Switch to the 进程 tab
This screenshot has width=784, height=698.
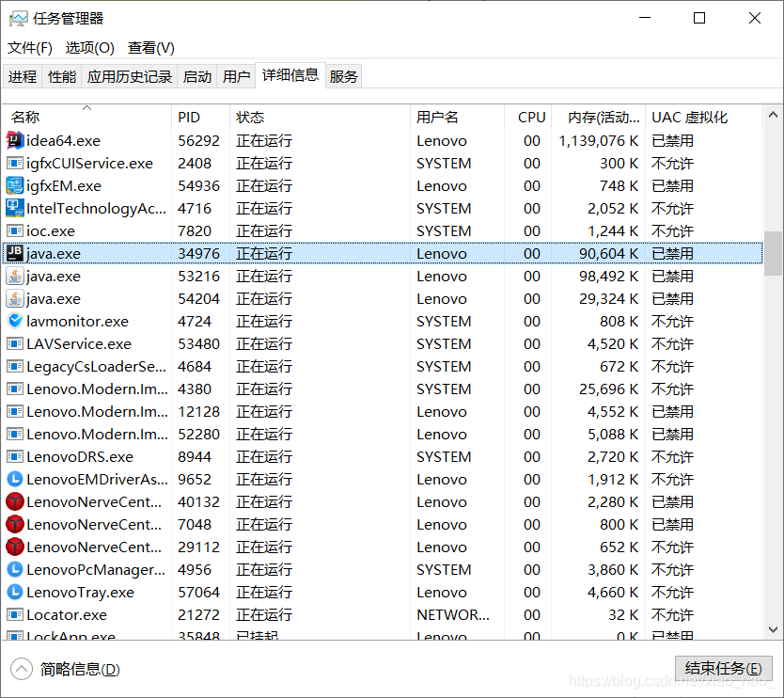tap(23, 76)
